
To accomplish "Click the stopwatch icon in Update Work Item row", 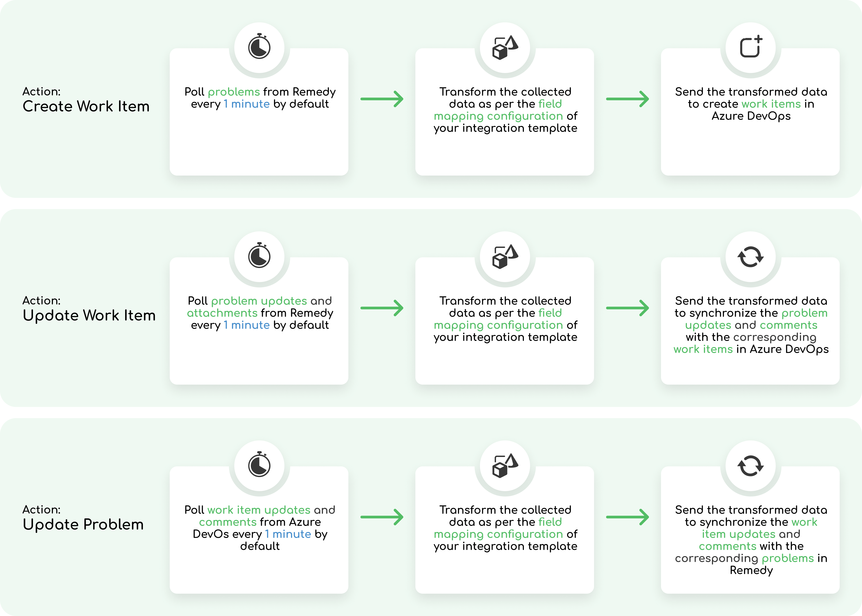I will tap(259, 256).
